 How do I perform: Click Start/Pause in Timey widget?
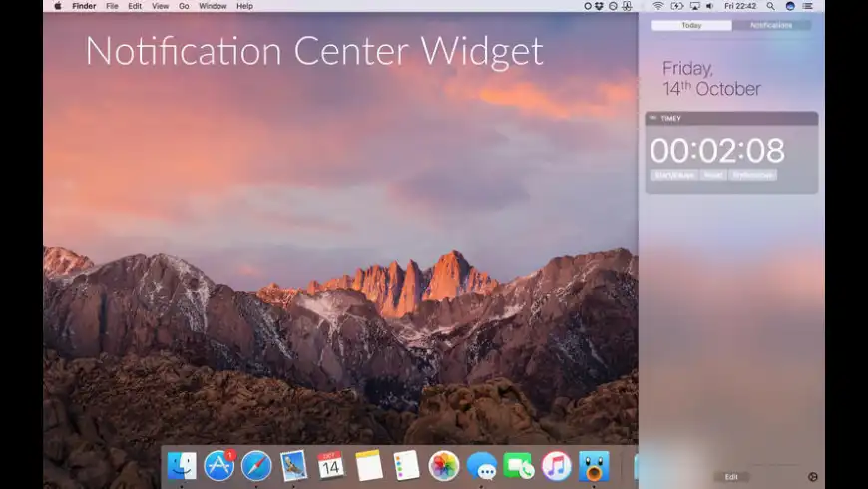674,175
